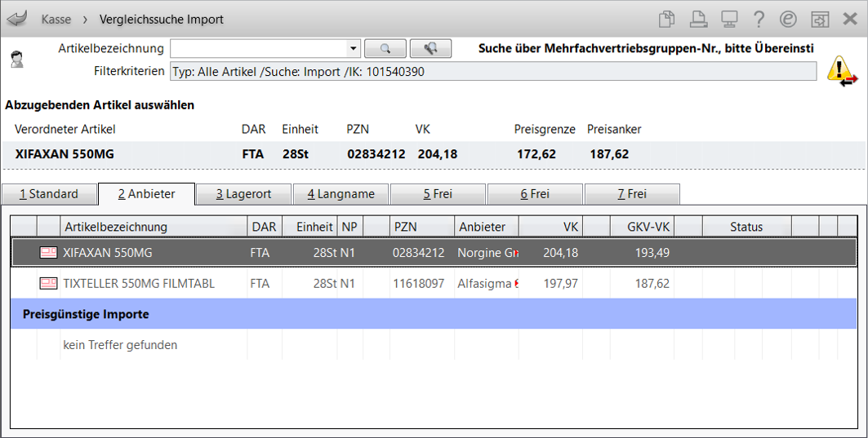Viewport: 868px width, 438px height.
Task: Open the 3 Lagerort tab
Action: coord(243,194)
